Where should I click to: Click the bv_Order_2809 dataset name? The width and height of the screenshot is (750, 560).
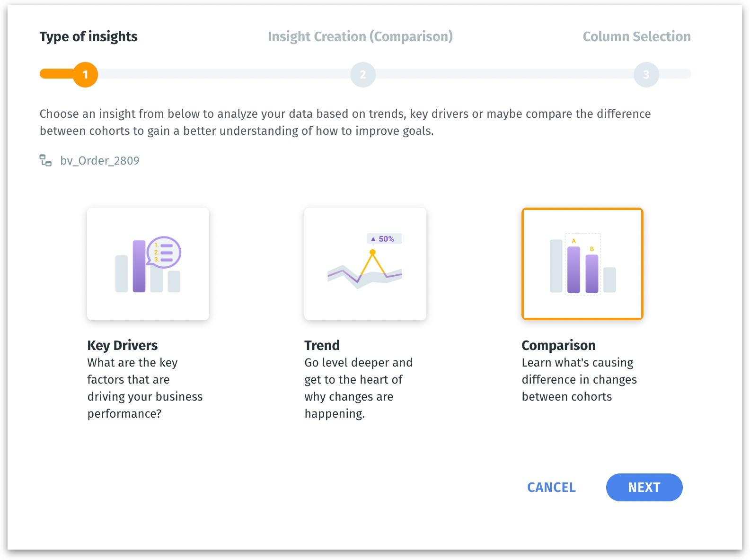[x=100, y=161]
